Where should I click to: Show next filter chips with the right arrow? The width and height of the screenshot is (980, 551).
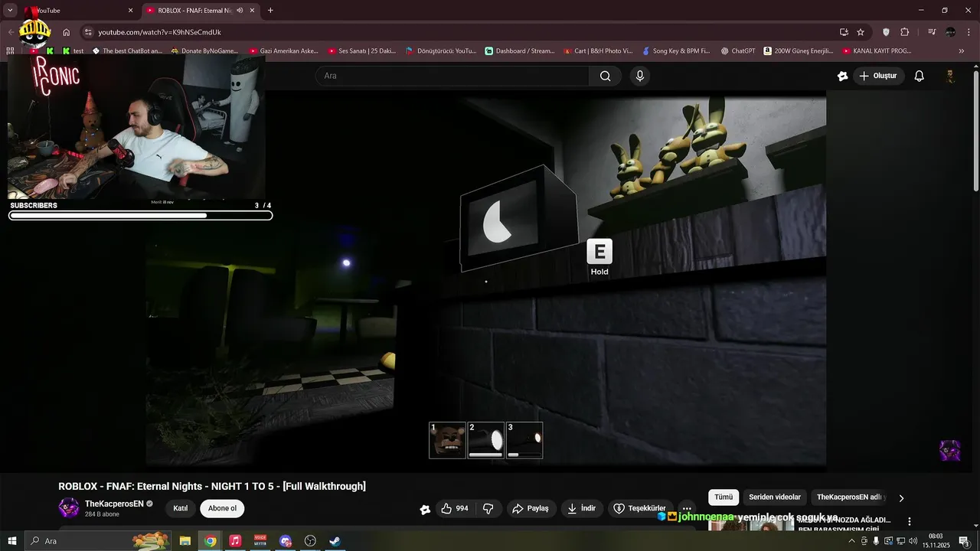point(901,497)
